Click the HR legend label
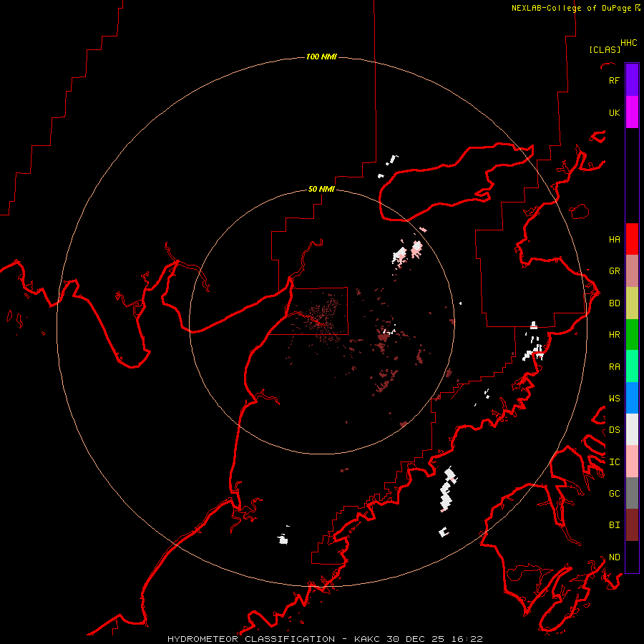Image resolution: width=644 pixels, height=644 pixels. click(614, 335)
